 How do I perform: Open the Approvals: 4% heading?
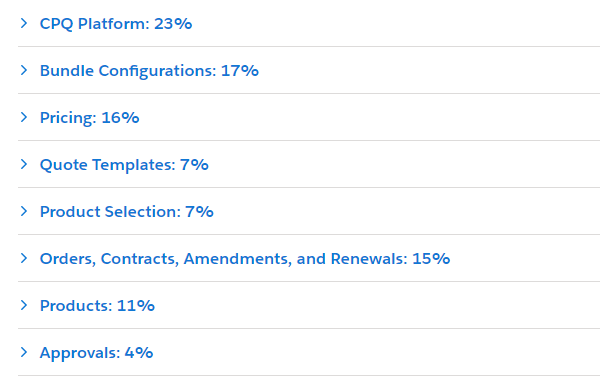coord(96,353)
